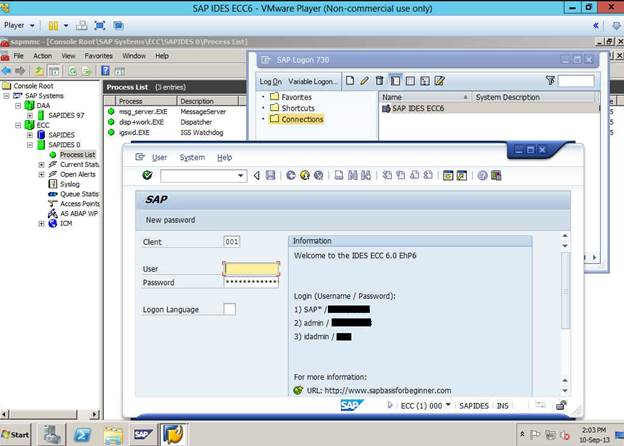Click the filter funnel icon in SAP Logon
Screen dimensions: 624x446
pyautogui.click(x=550, y=81)
